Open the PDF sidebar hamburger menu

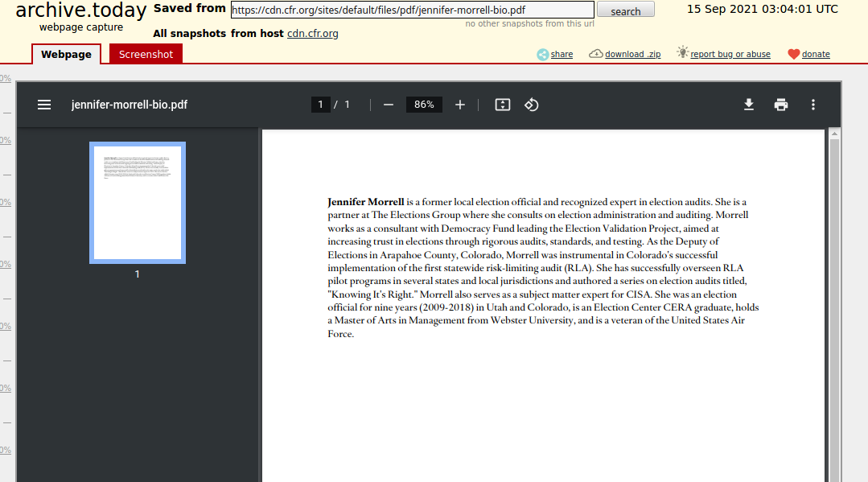[44, 105]
